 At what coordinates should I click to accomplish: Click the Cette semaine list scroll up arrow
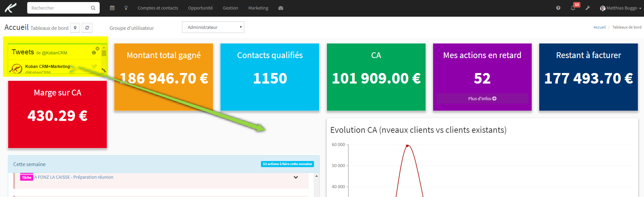(x=316, y=176)
